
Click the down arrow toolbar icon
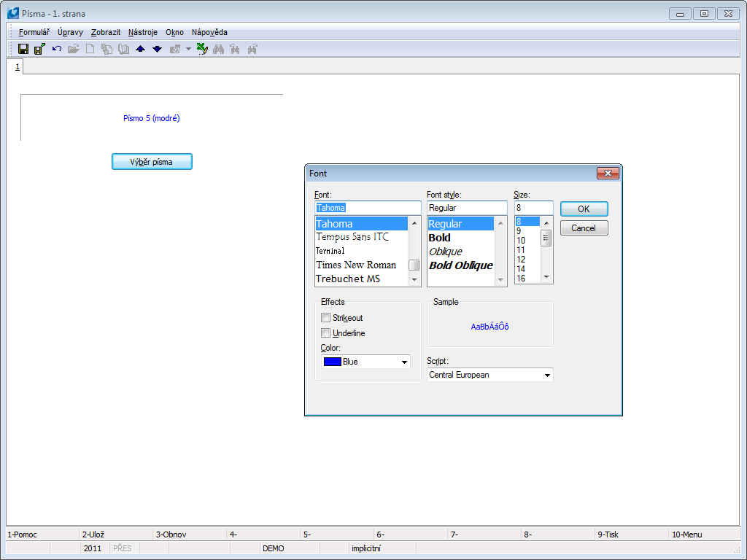[x=157, y=49]
